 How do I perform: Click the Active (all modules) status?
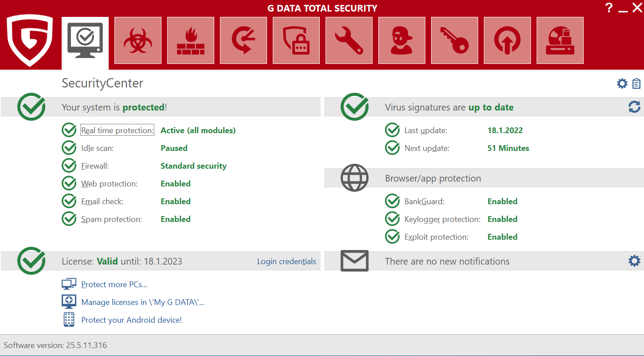[198, 131]
